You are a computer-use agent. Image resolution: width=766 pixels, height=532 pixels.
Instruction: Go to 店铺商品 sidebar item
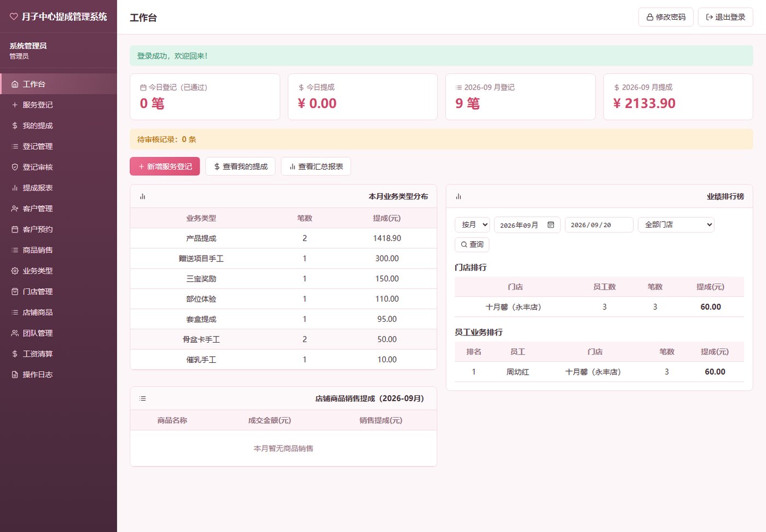[x=59, y=313]
